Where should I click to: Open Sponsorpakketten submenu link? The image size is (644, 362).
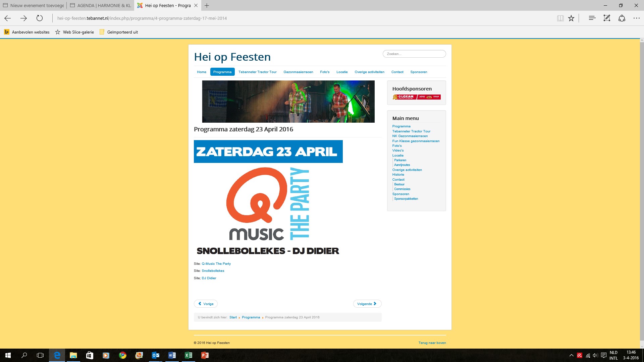point(406,199)
